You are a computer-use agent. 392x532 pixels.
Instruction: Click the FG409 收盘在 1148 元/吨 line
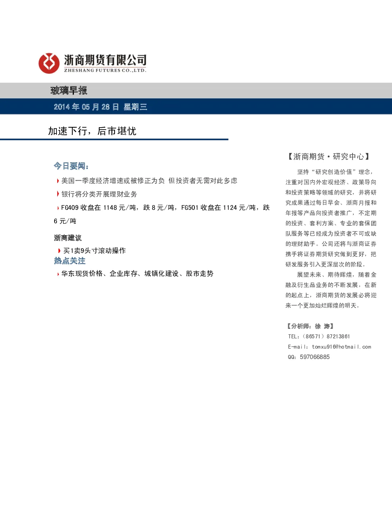165,208
